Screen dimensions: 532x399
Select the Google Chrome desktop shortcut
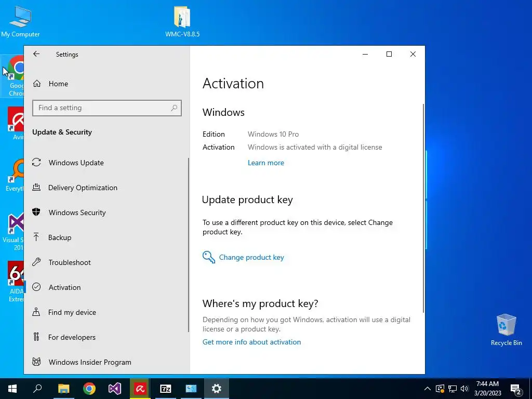click(13, 76)
